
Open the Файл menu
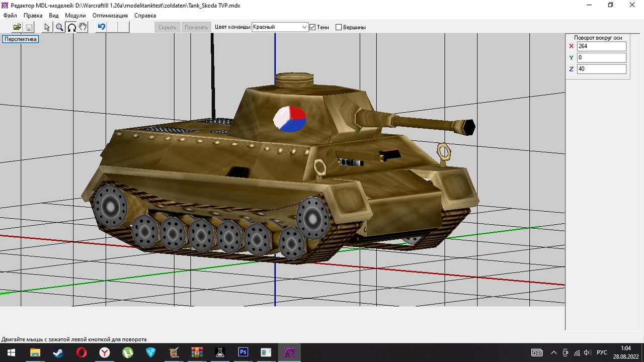coord(10,16)
